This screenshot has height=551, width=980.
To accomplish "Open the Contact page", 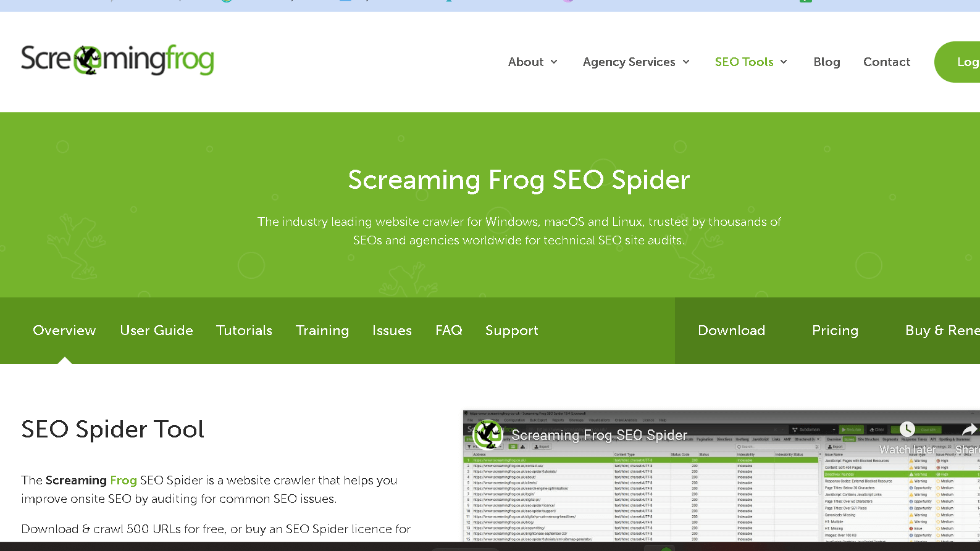I will (x=887, y=62).
